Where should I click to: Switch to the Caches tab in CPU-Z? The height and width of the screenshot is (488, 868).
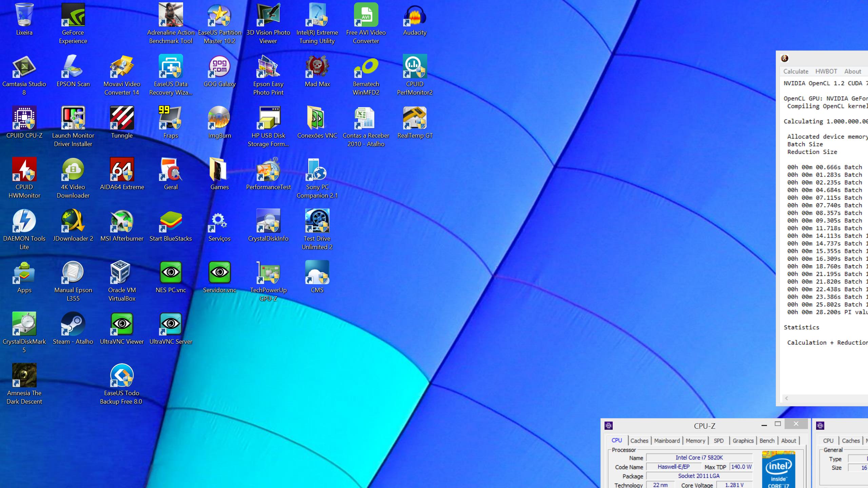pyautogui.click(x=639, y=441)
